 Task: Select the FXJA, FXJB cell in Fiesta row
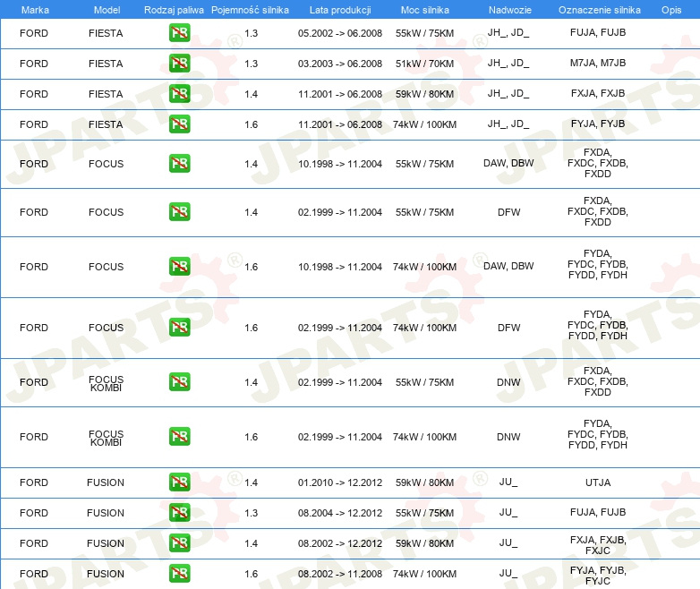click(x=598, y=93)
